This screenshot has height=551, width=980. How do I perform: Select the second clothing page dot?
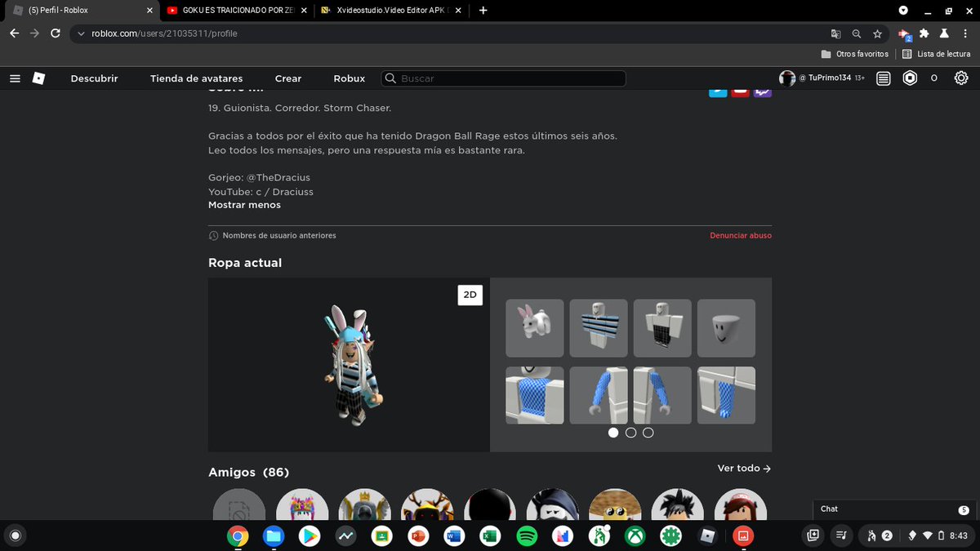coord(630,433)
